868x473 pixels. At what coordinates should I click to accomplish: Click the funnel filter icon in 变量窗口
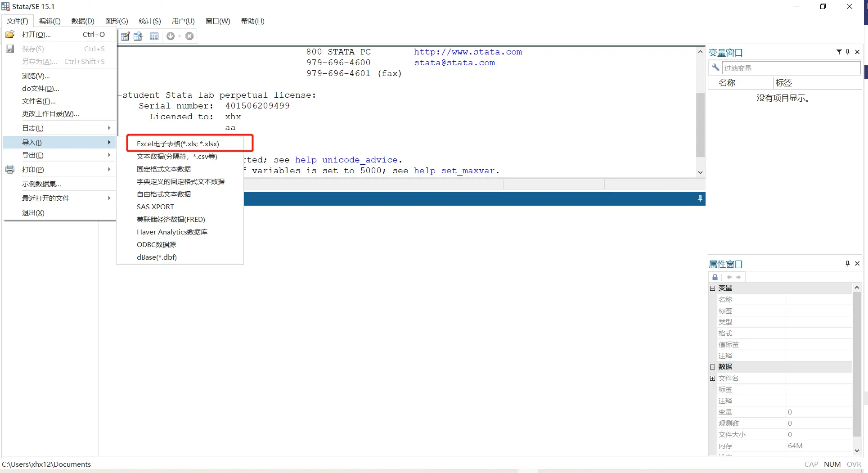click(839, 52)
